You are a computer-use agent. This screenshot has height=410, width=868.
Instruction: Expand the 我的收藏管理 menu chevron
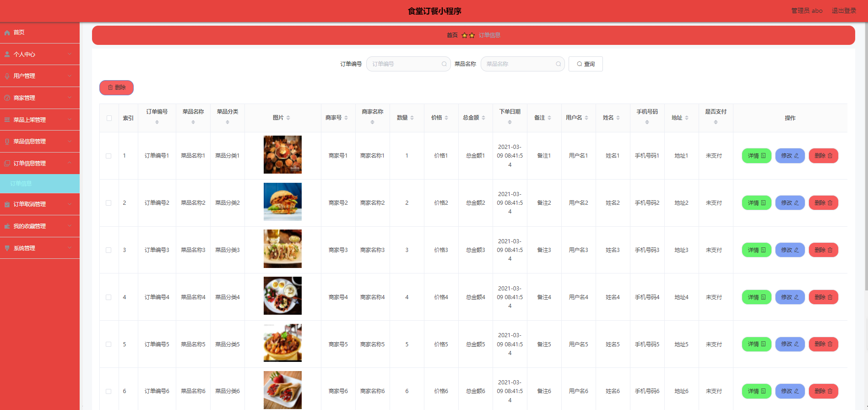pos(70,226)
